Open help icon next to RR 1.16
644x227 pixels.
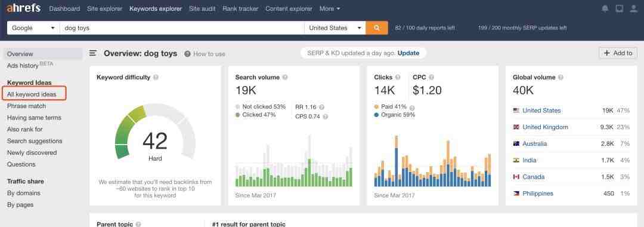321,107
